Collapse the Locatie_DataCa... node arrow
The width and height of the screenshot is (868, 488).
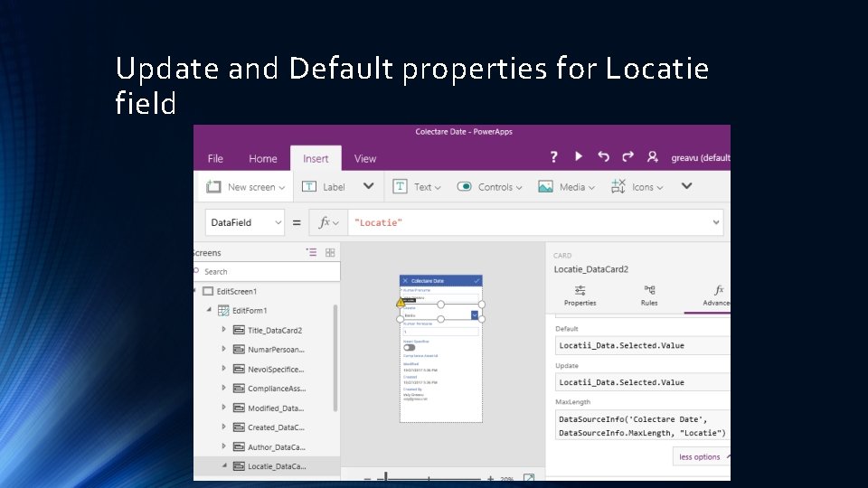click(223, 466)
